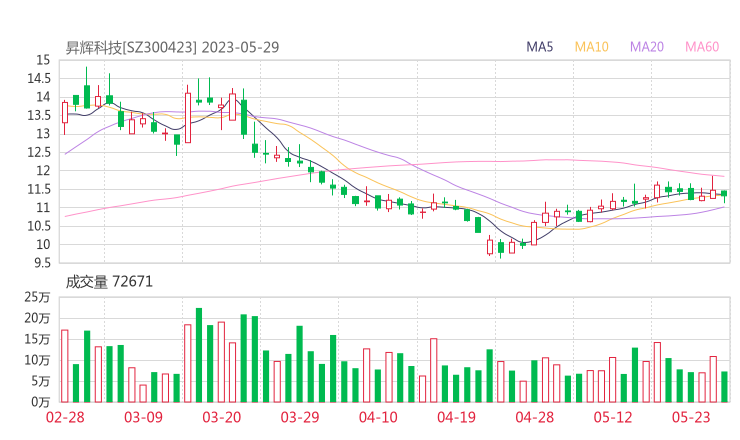Click the MA60 legend label
This screenshot has width=740, height=440.
(702, 47)
